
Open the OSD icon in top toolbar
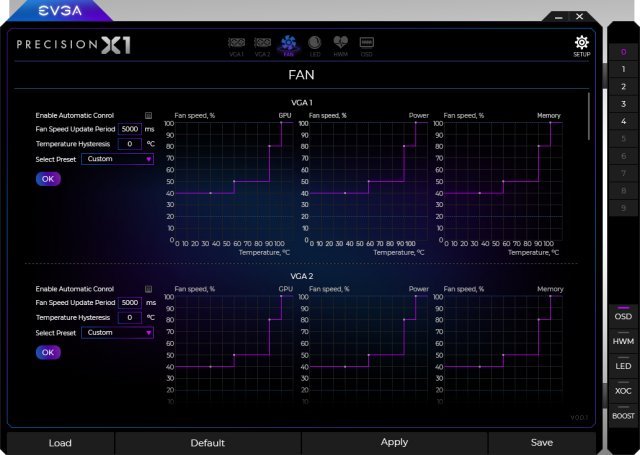[366, 47]
